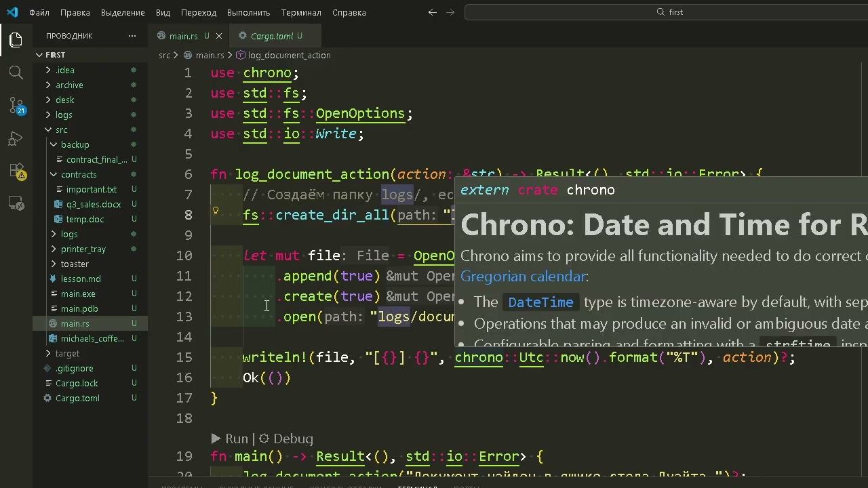Image resolution: width=868 pixels, height=488 pixels.
Task: Expand the top-level logs folder
Action: (x=48, y=115)
